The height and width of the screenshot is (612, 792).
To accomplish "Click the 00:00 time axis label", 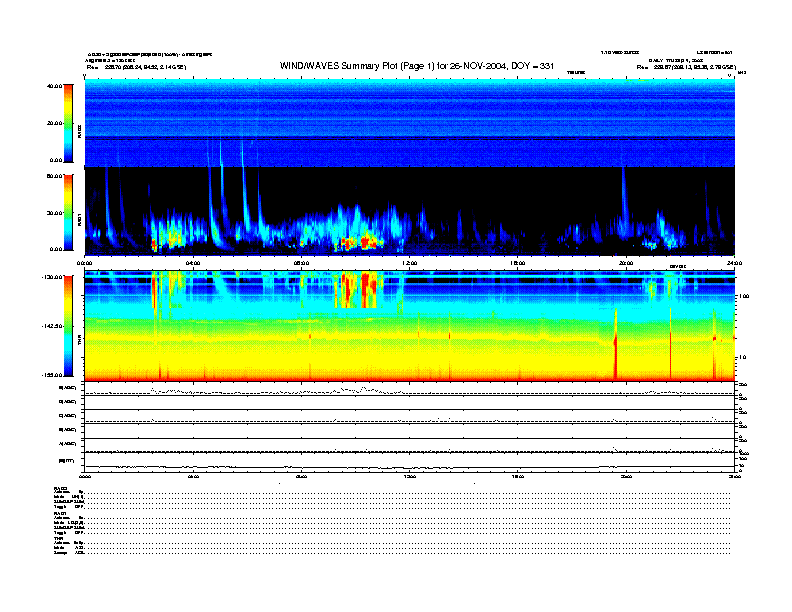I will pos(86,263).
